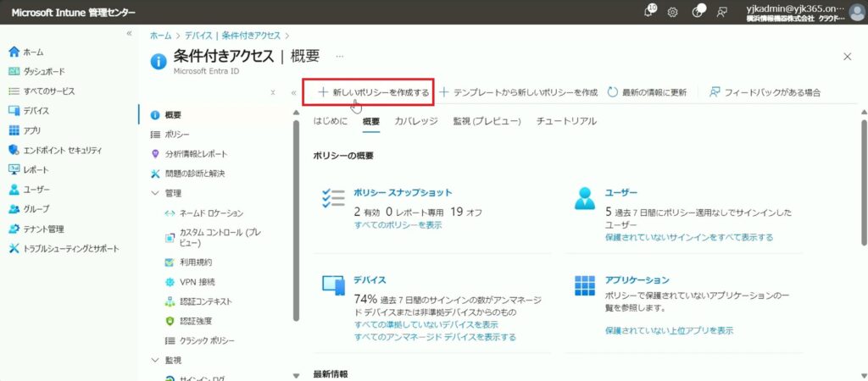Open すべてのサービス in left navigation
868x381 pixels.
click(42, 91)
